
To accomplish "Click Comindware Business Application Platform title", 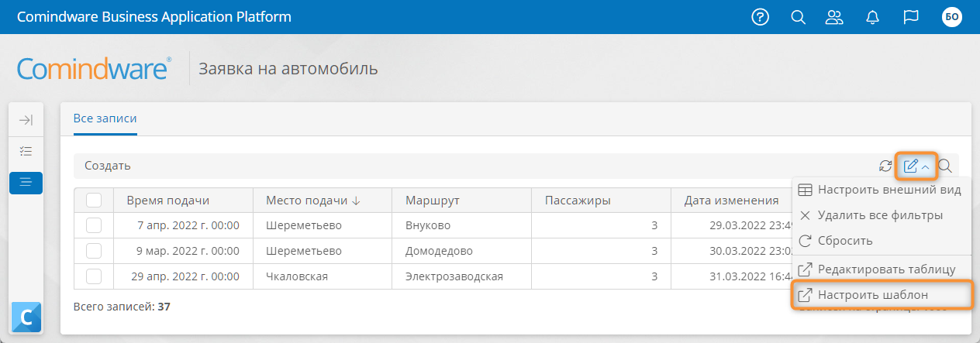I will [155, 17].
